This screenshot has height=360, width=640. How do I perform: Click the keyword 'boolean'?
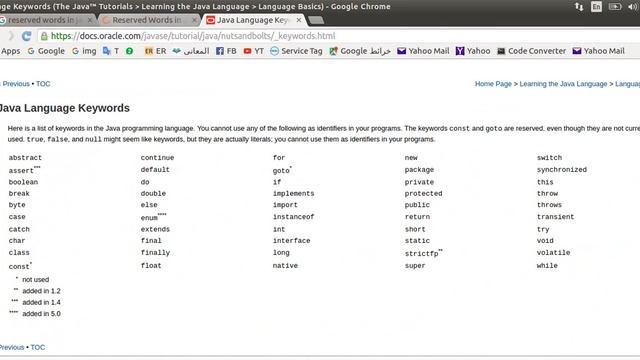tap(23, 182)
